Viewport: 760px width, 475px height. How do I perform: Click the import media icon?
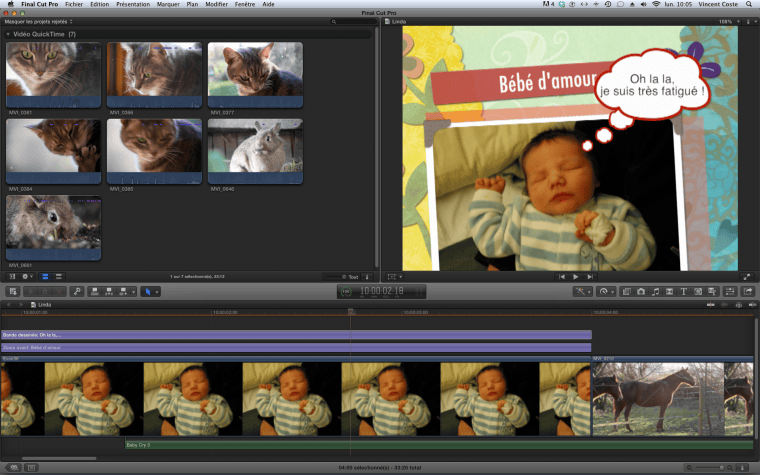[x=12, y=291]
